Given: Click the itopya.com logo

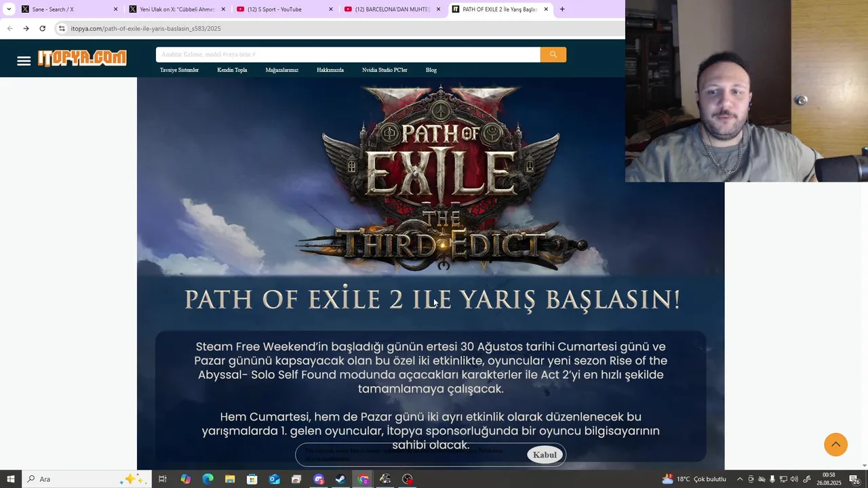Looking at the screenshot, I should [x=82, y=58].
